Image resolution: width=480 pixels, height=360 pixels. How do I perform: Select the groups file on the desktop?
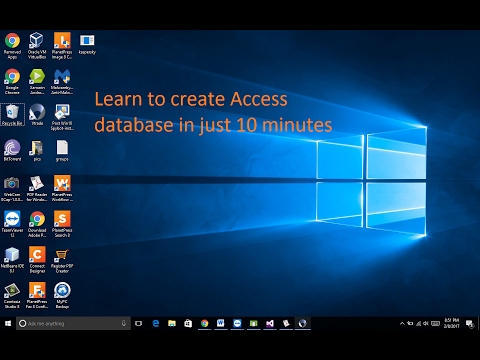62,150
